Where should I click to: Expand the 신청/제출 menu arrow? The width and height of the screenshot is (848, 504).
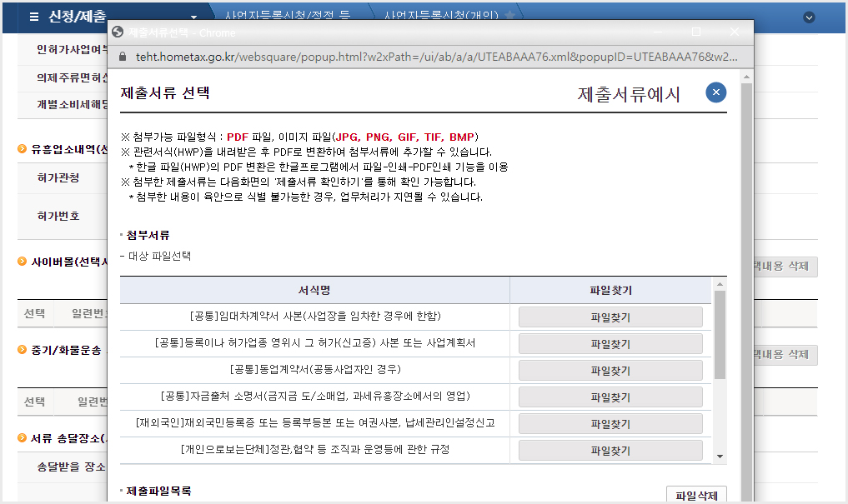(194, 17)
